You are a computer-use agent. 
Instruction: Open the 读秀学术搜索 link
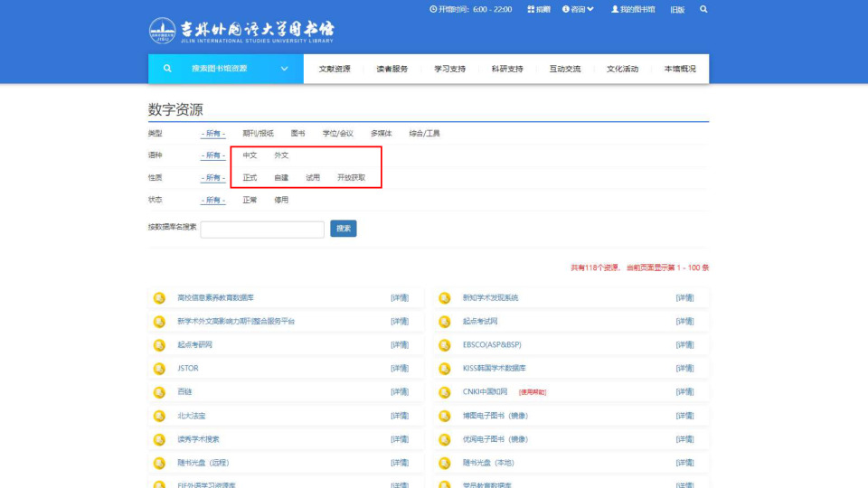pyautogui.click(x=198, y=439)
